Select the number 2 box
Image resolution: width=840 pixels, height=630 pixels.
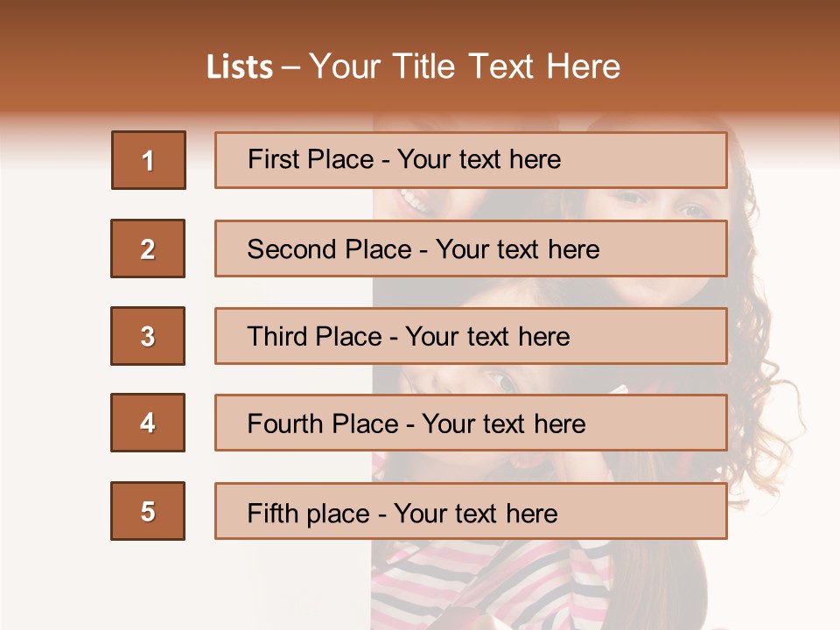click(149, 248)
